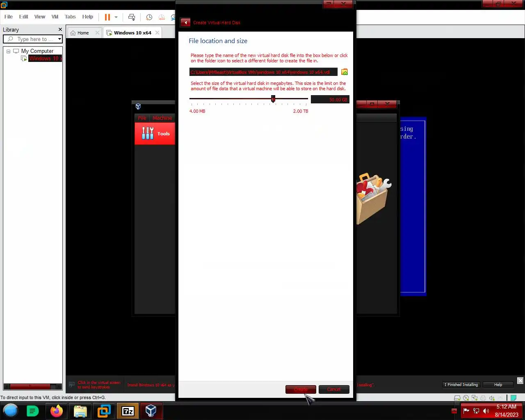Viewport: 525px width, 420px height.
Task: Open the File menu in VMware
Action: (9, 17)
